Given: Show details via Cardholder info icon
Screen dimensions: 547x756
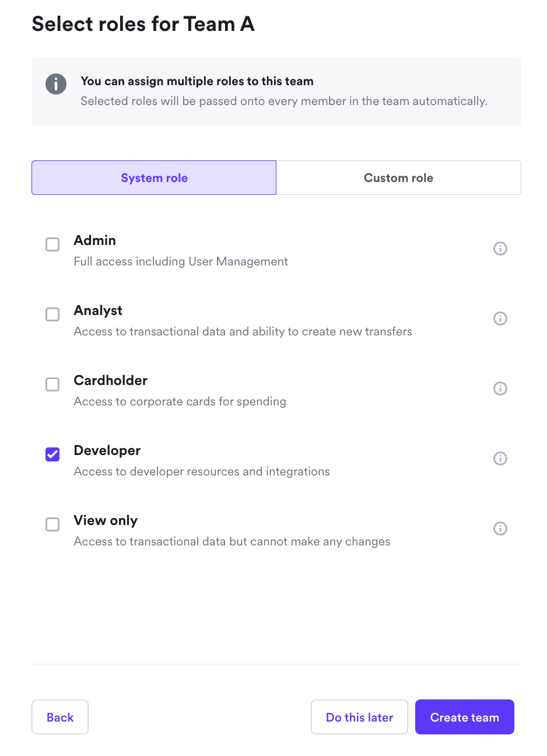Looking at the screenshot, I should click(500, 388).
